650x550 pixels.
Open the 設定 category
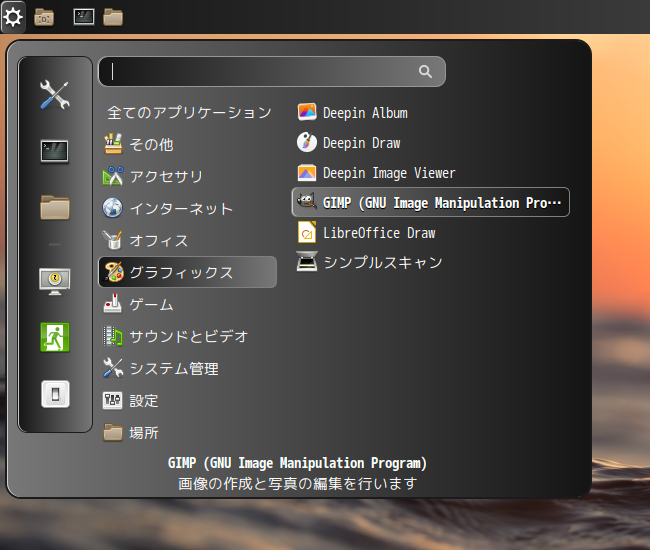[x=187, y=400]
